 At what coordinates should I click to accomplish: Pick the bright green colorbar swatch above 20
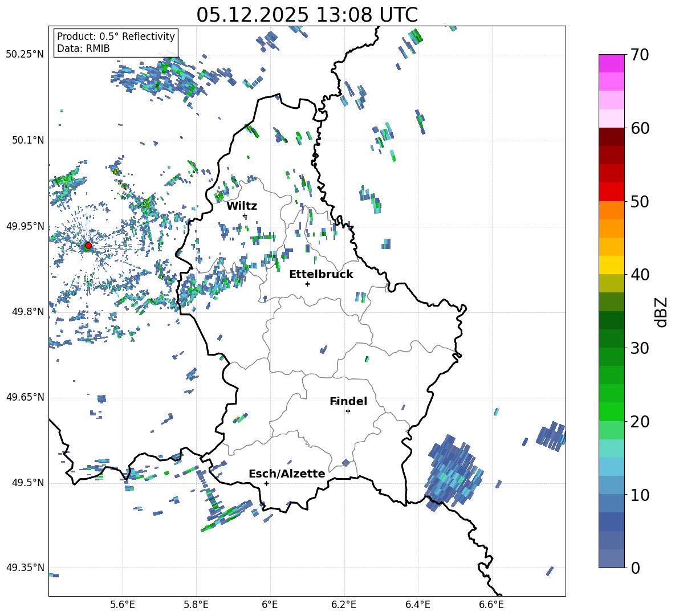coord(612,411)
